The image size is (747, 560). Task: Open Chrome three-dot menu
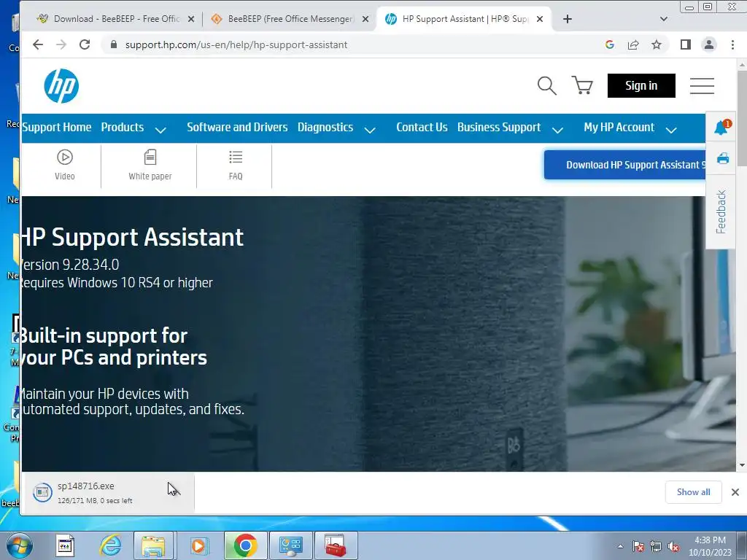coord(732,44)
